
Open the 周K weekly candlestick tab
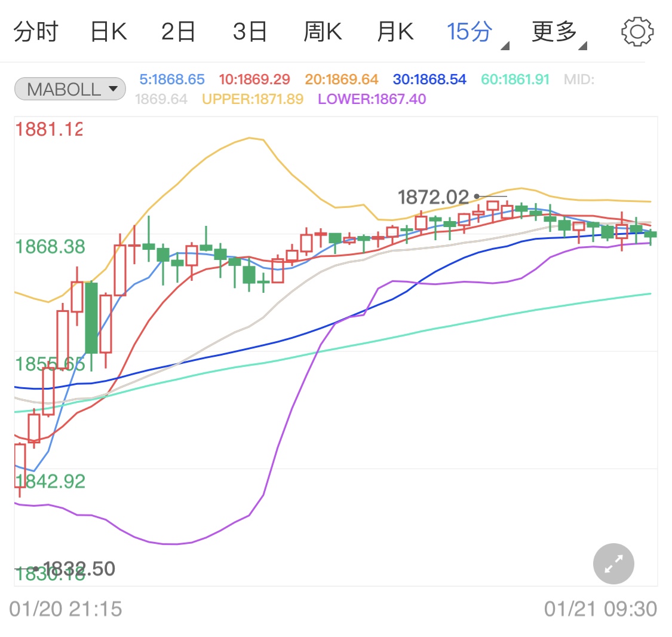coord(323,32)
